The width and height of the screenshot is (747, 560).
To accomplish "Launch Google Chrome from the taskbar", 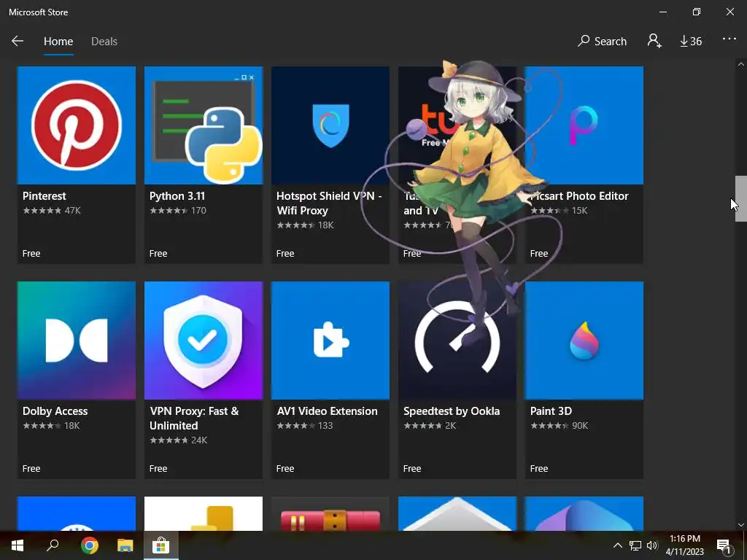I will click(89, 545).
